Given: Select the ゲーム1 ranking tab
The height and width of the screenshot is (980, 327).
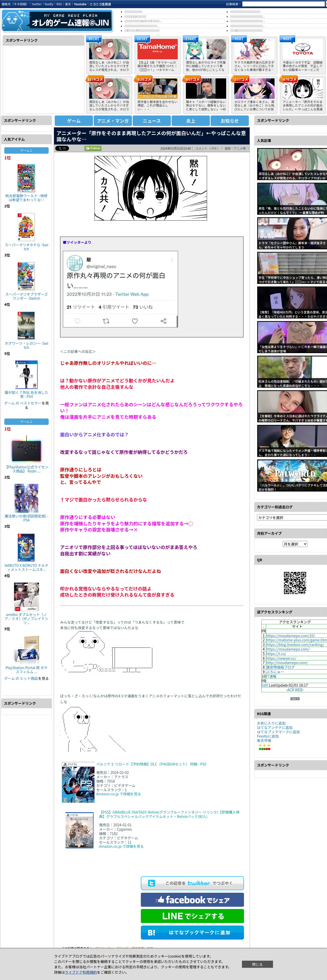Looking at the screenshot, I should [x=26, y=151].
